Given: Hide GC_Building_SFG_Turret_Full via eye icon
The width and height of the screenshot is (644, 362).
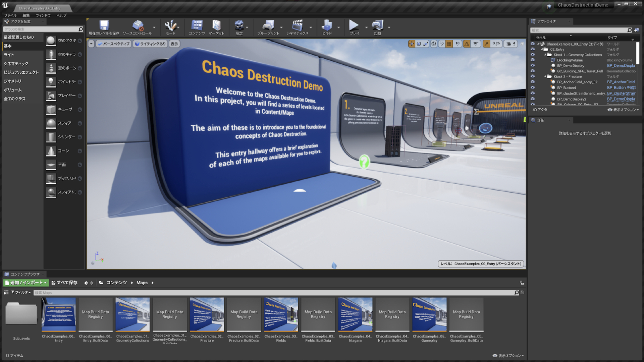Looking at the screenshot, I should (533, 71).
